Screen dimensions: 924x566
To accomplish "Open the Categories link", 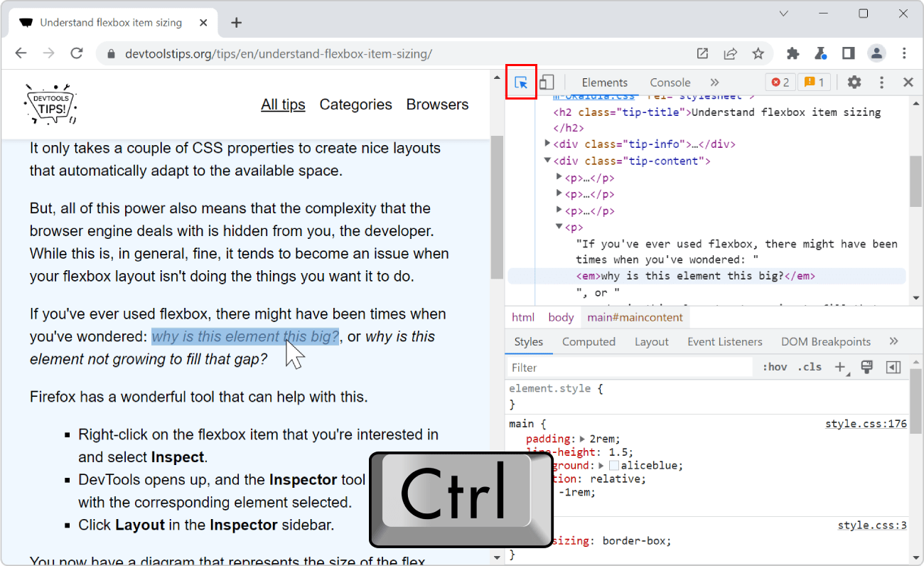I will pos(355,105).
